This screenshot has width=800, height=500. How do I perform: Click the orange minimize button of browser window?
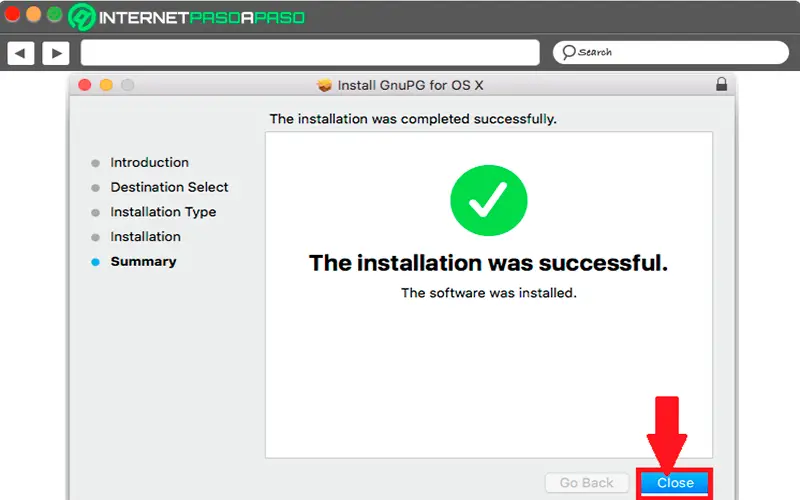click(x=33, y=14)
